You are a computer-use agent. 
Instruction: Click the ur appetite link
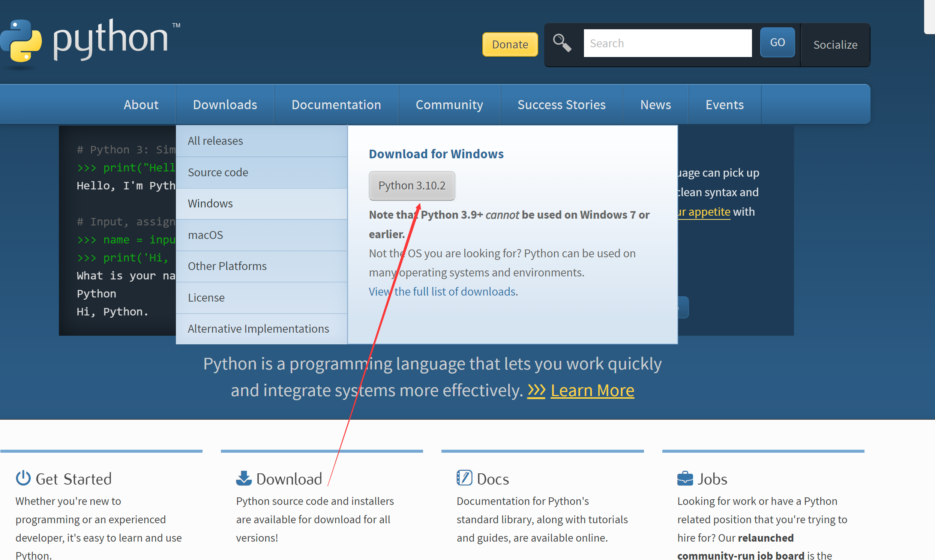704,212
